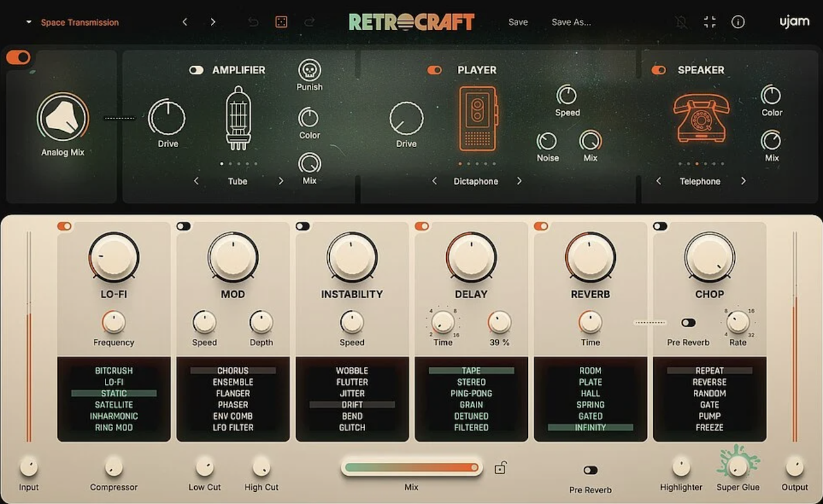Turn off the REVERB effect switch
Viewport: 823px width, 504px height.
pyautogui.click(x=541, y=226)
